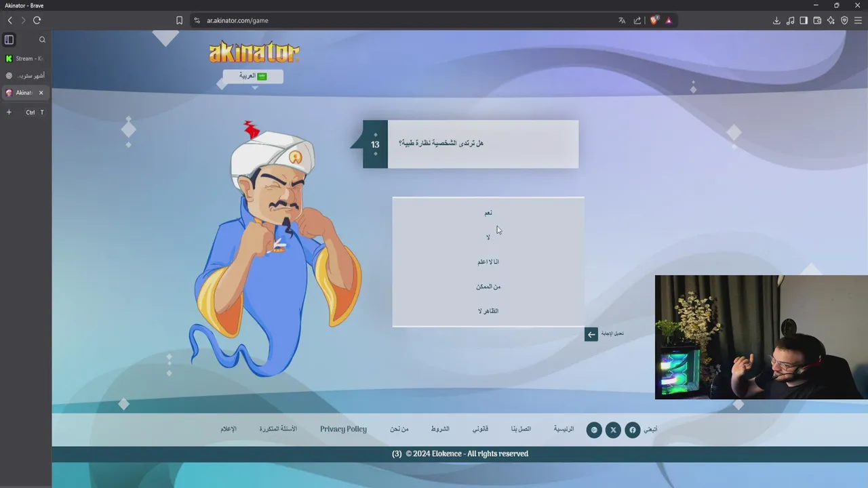
Task: Open the قانوني footer link
Action: (x=480, y=429)
